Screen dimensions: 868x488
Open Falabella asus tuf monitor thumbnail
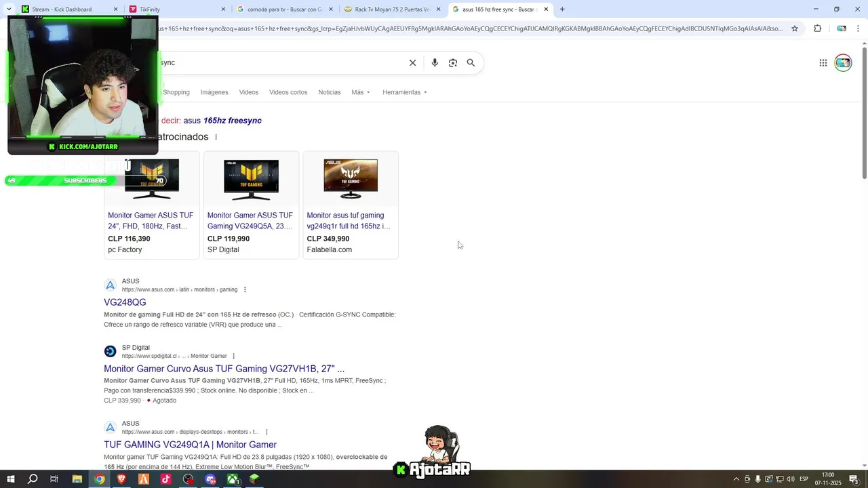(351, 179)
